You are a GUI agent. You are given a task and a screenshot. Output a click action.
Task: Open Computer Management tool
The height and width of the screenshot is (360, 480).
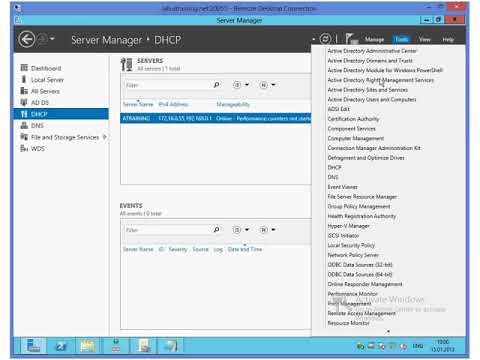click(356, 138)
